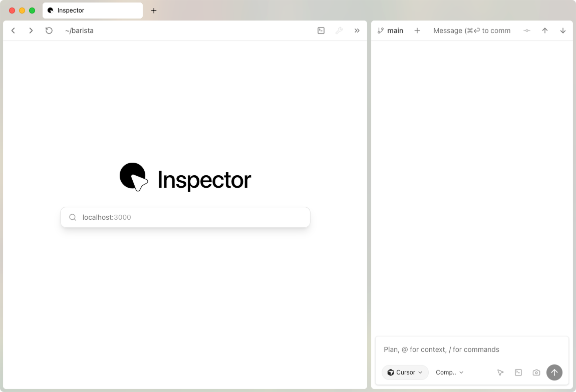Switch to the Inspector browser tab
Viewport: 576px width, 392px height.
click(x=93, y=10)
